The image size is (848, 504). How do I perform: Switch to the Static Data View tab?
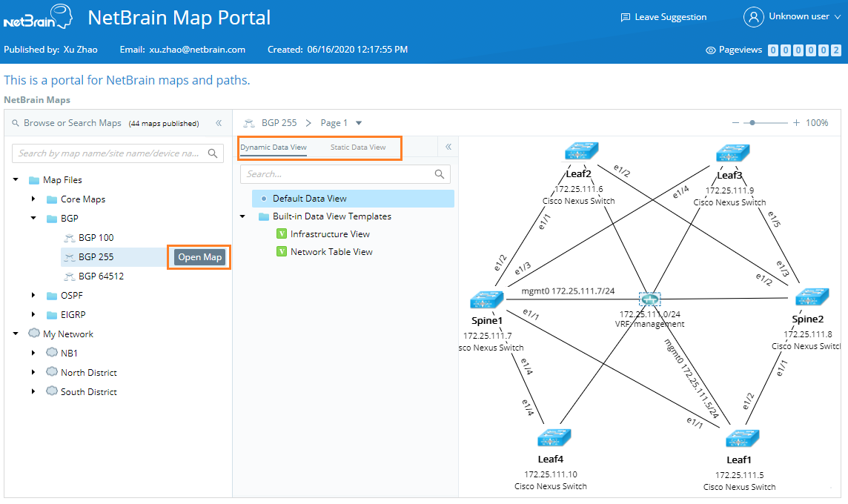357,147
